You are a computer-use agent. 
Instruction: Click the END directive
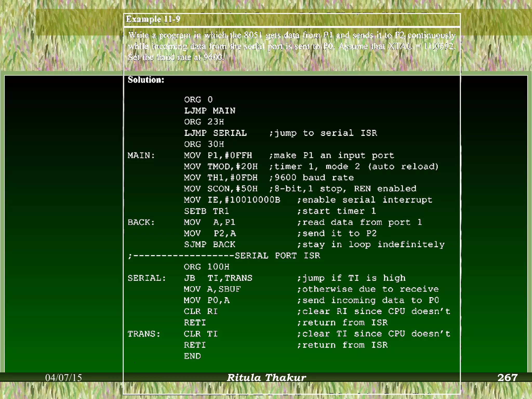click(x=192, y=356)
